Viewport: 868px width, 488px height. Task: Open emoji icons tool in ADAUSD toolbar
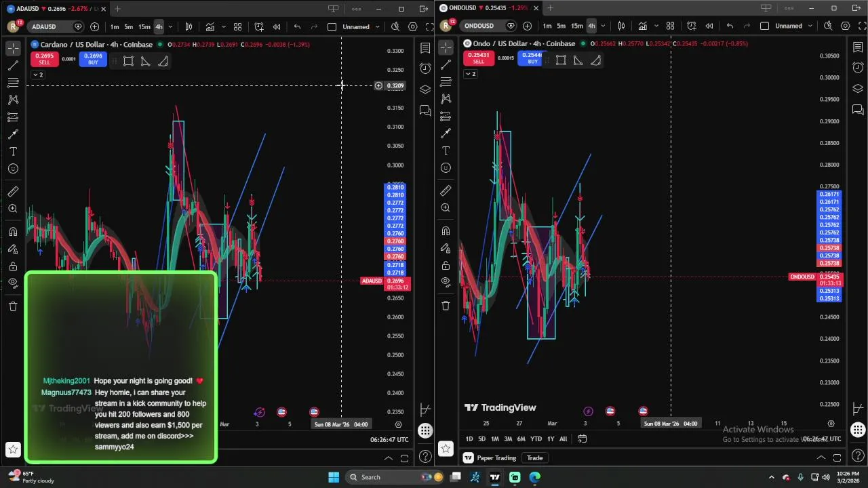coord(13,169)
